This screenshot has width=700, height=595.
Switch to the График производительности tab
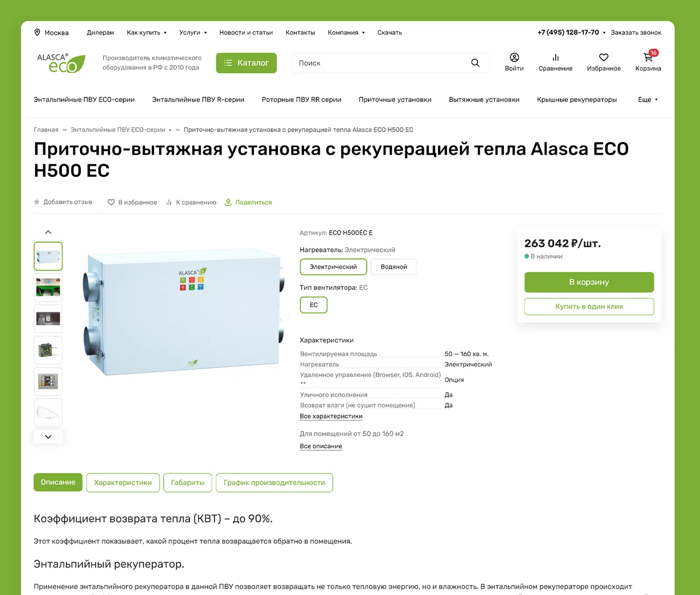coord(274,482)
